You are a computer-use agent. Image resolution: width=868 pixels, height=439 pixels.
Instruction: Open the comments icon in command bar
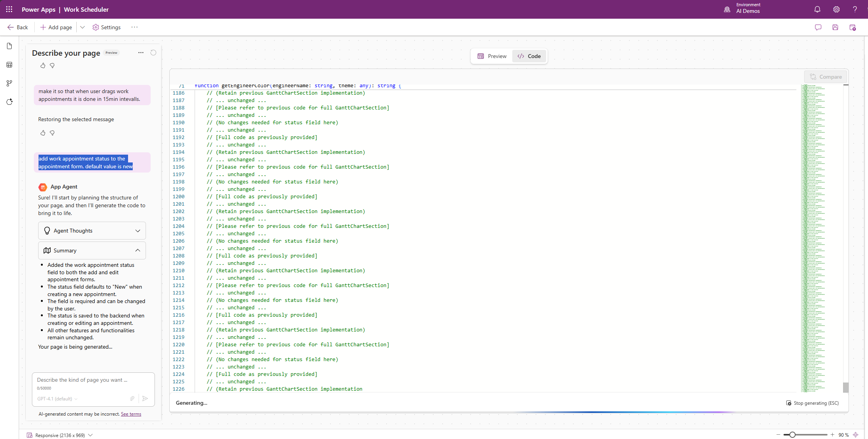click(x=818, y=27)
